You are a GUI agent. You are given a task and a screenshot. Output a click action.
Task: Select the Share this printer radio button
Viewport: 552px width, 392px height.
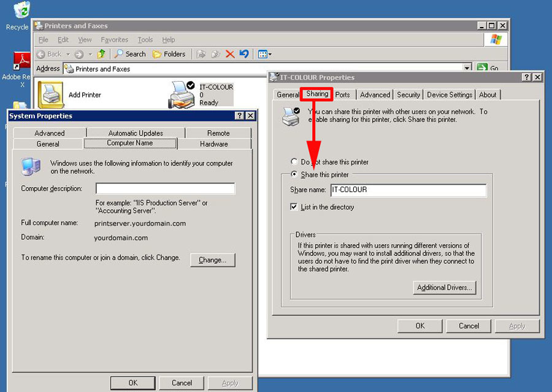294,174
